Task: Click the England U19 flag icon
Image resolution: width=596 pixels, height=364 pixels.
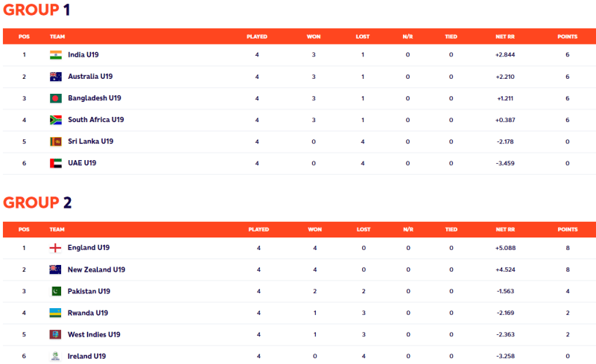Action: coord(56,247)
